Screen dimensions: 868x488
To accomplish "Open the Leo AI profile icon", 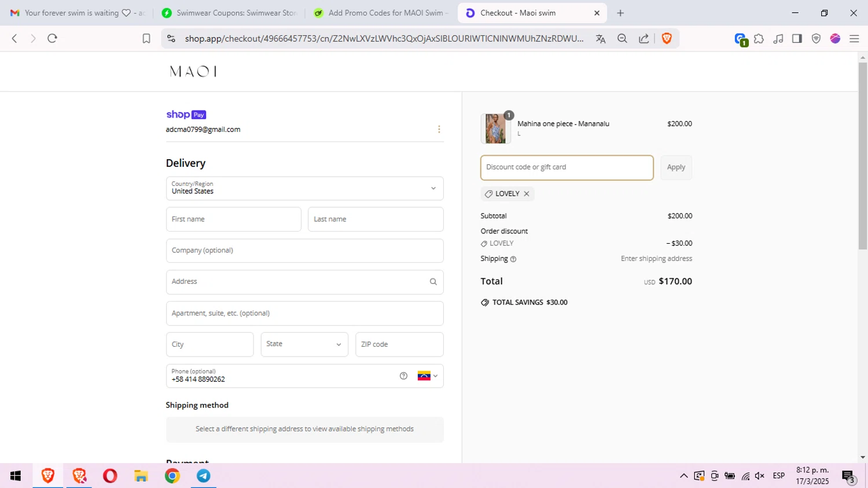I will 835,39.
